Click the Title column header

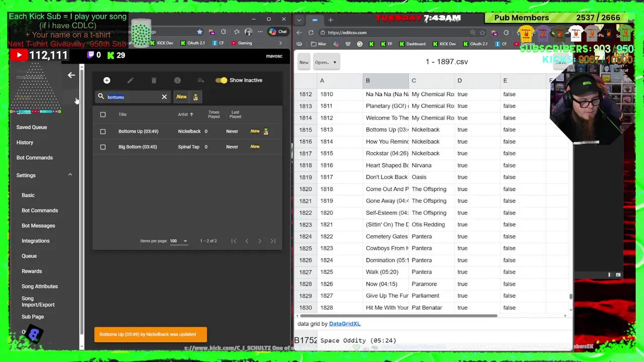pos(122,115)
